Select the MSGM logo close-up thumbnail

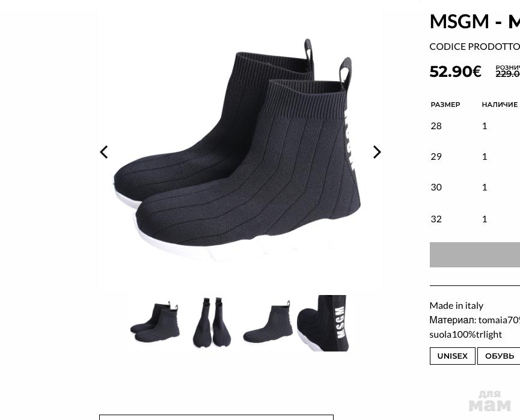pos(323,323)
